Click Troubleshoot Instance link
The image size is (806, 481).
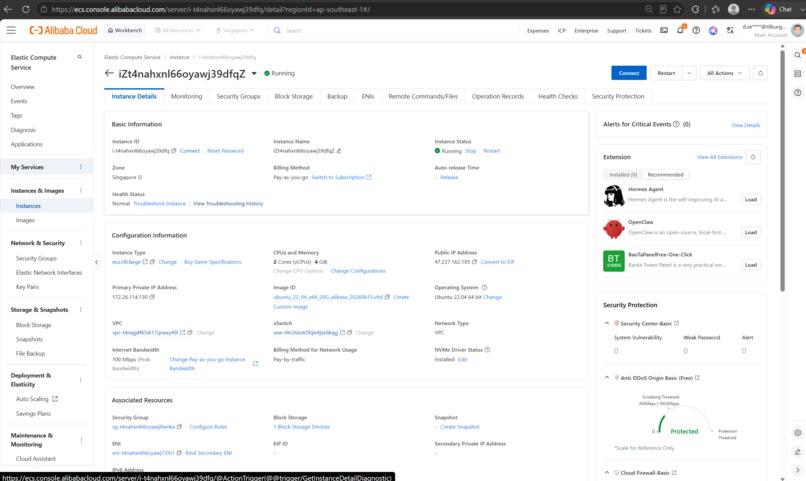coord(159,204)
